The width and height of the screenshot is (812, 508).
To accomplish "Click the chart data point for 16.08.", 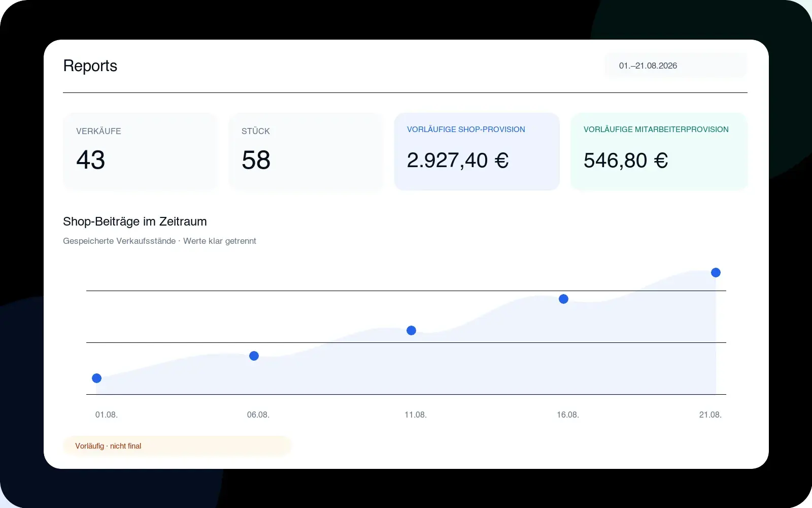I will (x=563, y=299).
